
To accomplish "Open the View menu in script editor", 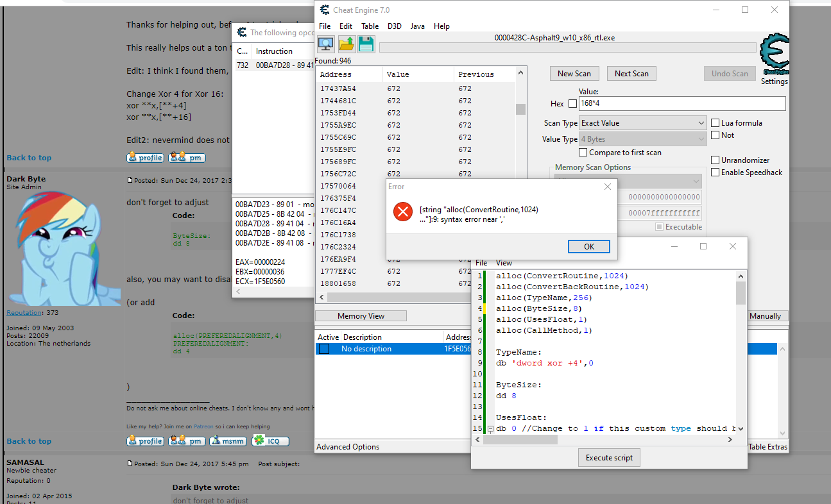I will [x=504, y=263].
